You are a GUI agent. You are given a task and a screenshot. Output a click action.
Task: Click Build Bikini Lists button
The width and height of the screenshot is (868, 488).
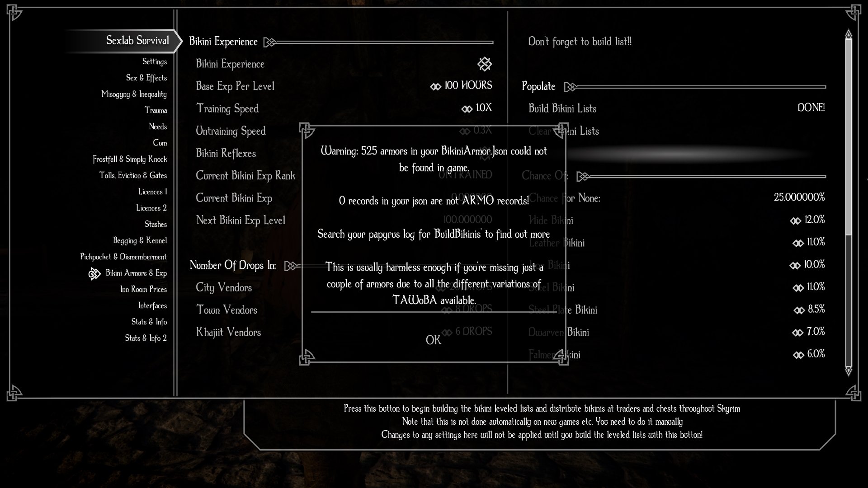pyautogui.click(x=562, y=108)
